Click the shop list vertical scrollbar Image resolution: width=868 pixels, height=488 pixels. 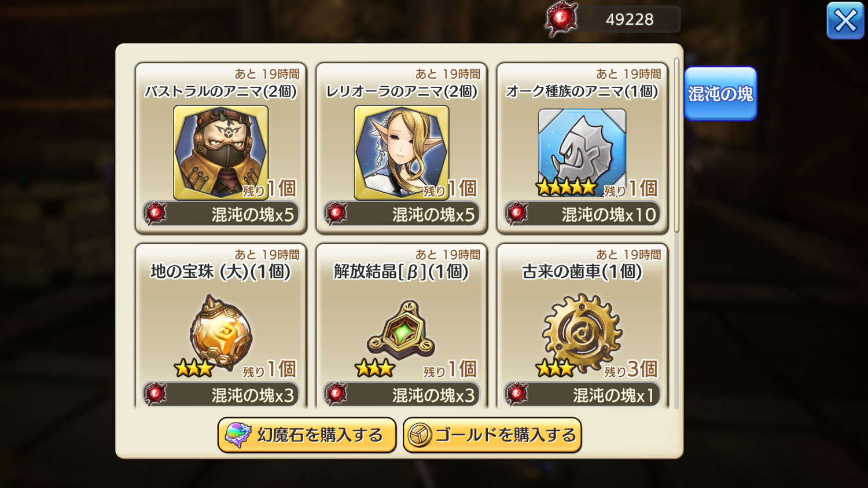pyautogui.click(x=676, y=145)
